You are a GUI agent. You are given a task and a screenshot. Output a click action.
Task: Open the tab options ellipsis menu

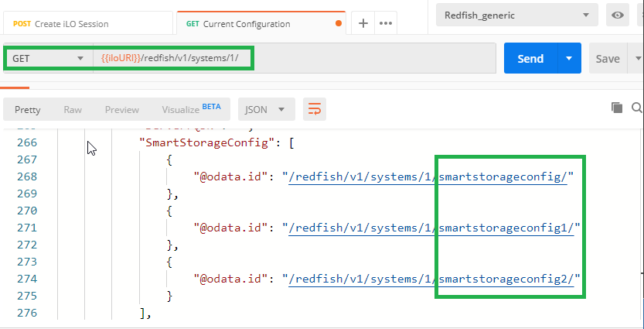(x=386, y=23)
